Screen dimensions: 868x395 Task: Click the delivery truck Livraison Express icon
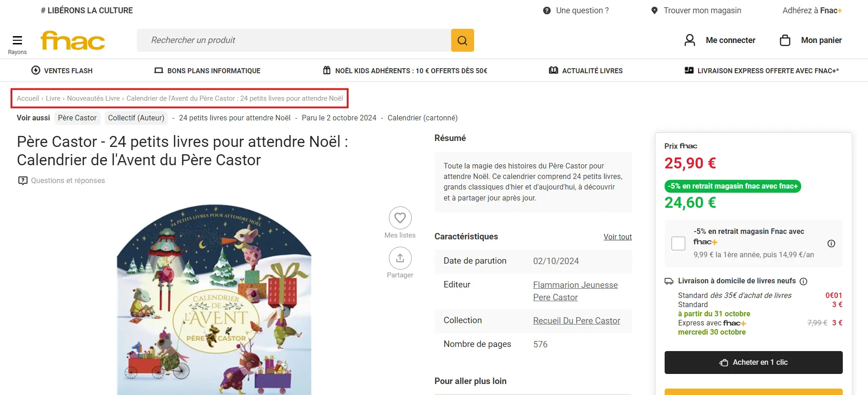[x=689, y=70]
